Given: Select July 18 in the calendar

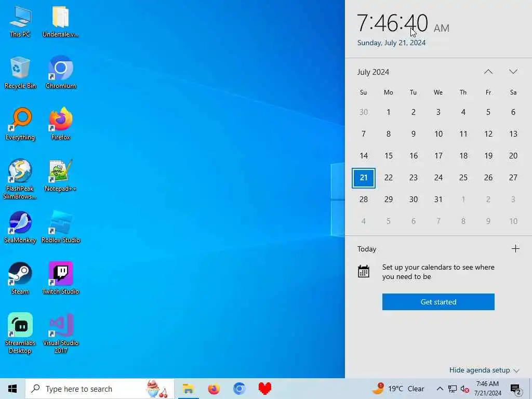Looking at the screenshot, I should point(463,156).
